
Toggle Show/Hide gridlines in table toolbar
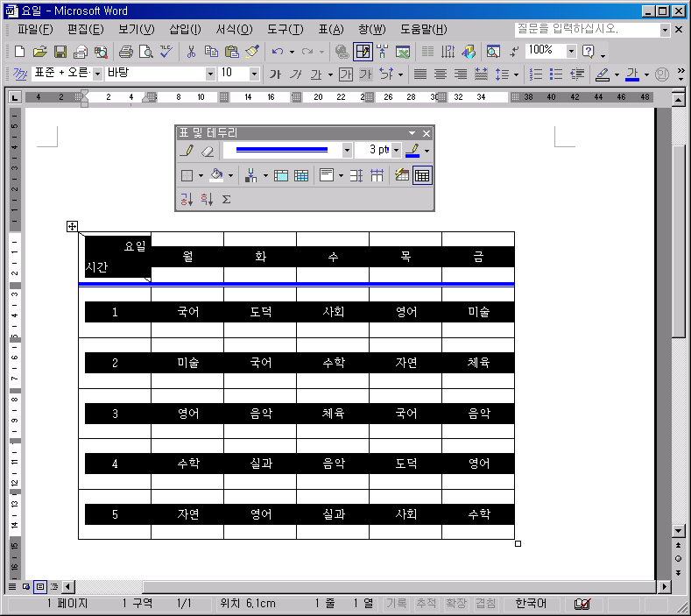422,176
